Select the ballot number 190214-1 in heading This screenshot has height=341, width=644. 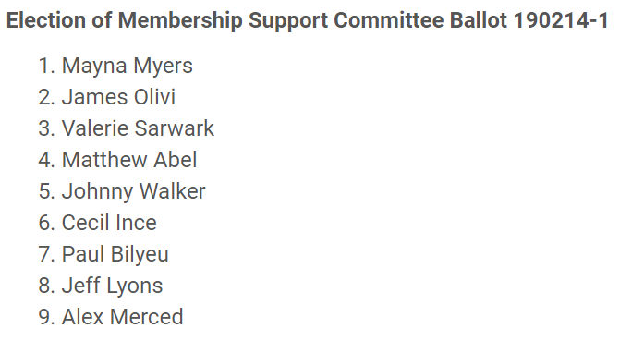tap(561, 20)
